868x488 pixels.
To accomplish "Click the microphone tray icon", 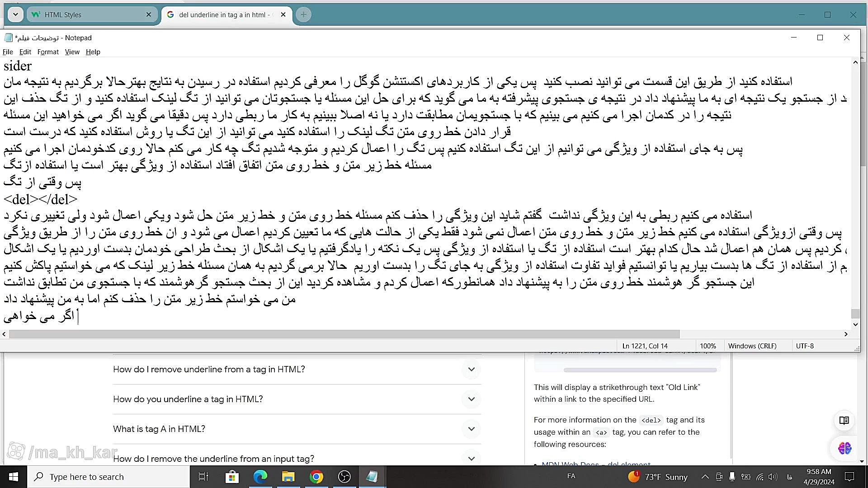I will tap(732, 477).
